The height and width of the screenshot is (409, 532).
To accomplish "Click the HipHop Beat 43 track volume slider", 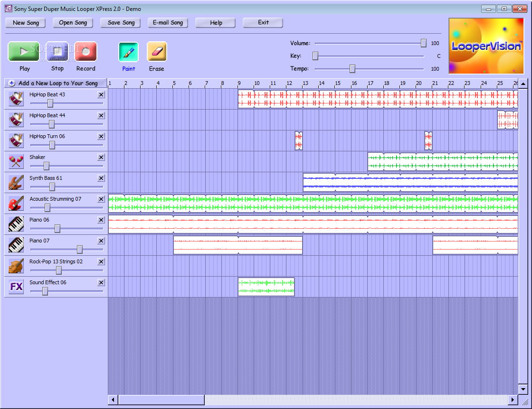I will tap(50, 103).
